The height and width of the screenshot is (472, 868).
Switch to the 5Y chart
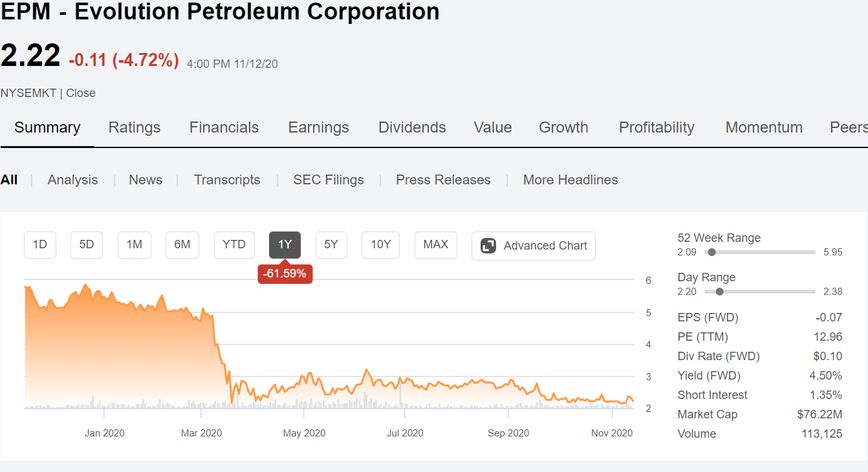click(x=331, y=245)
